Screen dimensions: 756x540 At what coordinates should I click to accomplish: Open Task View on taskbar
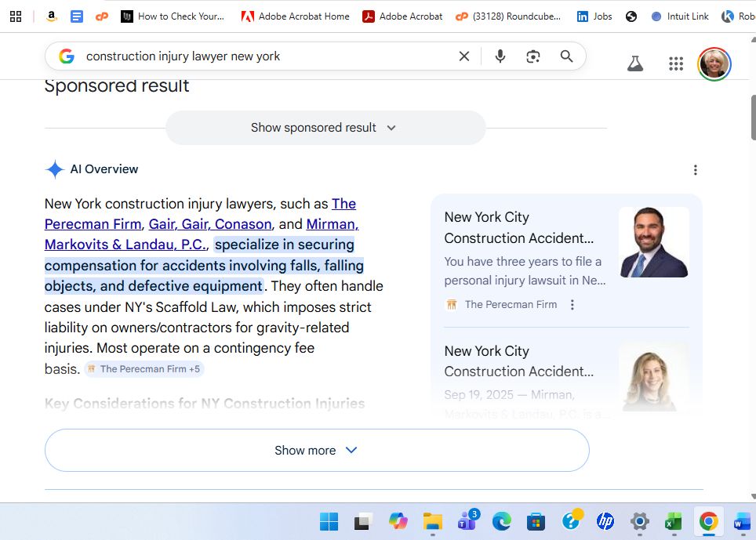click(364, 521)
